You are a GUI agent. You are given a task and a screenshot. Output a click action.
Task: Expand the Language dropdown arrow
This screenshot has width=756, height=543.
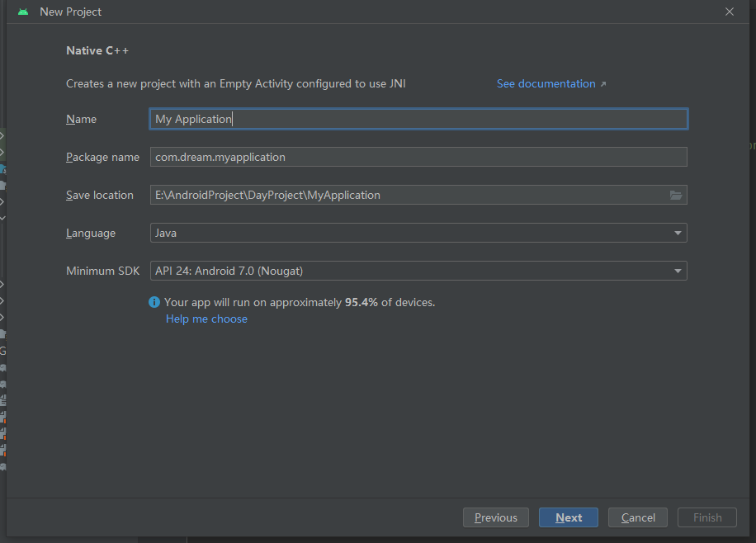pyautogui.click(x=678, y=234)
